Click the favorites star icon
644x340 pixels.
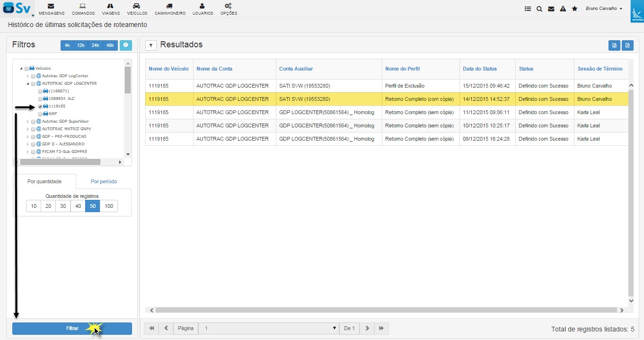pos(574,9)
